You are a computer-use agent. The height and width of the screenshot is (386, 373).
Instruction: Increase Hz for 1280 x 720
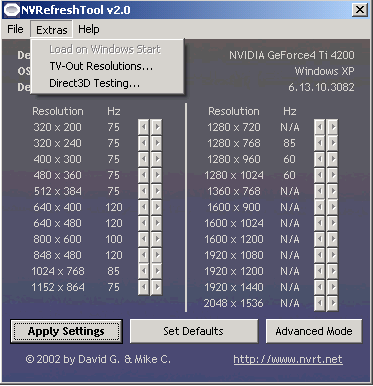point(332,127)
